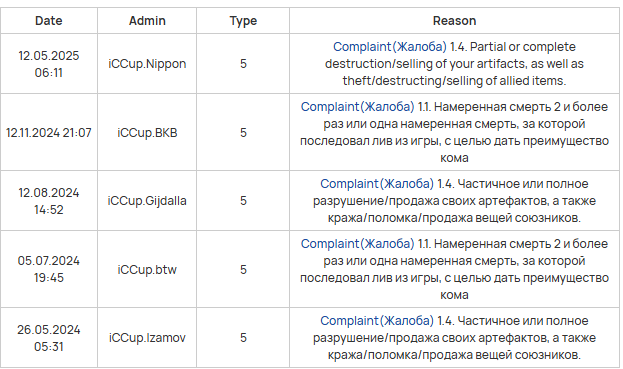Click the Reason column header
Image resolution: width=623 pixels, height=369 pixels.
pos(454,21)
